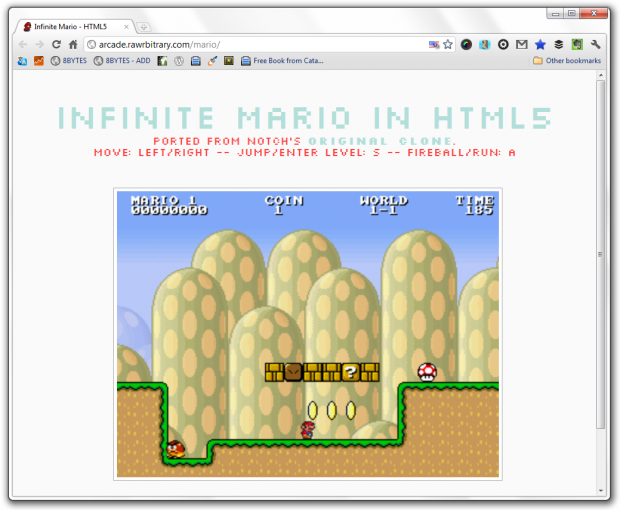The width and height of the screenshot is (620, 510).
Task: Click the dark square star bookmark icon
Action: point(229,61)
